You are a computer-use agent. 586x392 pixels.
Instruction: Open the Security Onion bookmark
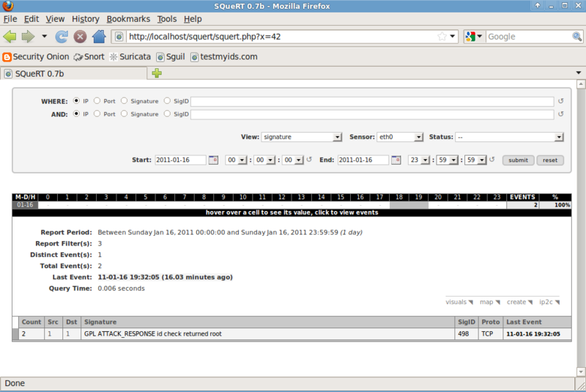(36, 57)
